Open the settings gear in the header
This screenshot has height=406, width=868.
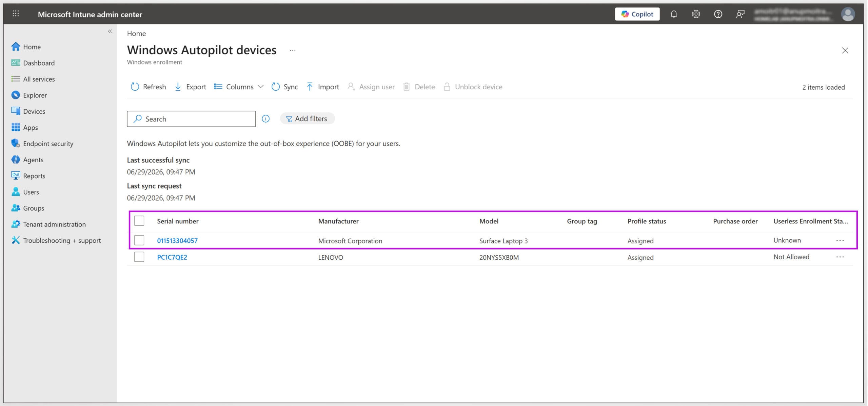point(696,14)
